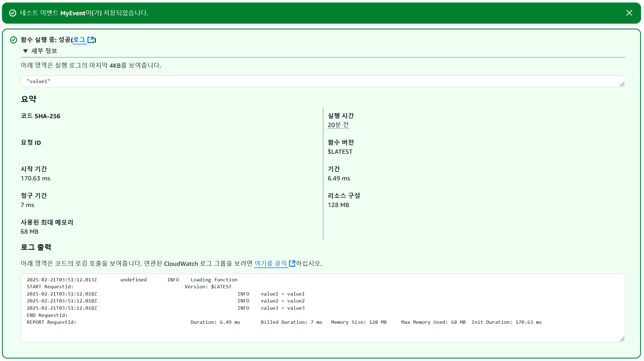Click the 요약 section heading
Screen dimensions: 644x361
[29, 99]
